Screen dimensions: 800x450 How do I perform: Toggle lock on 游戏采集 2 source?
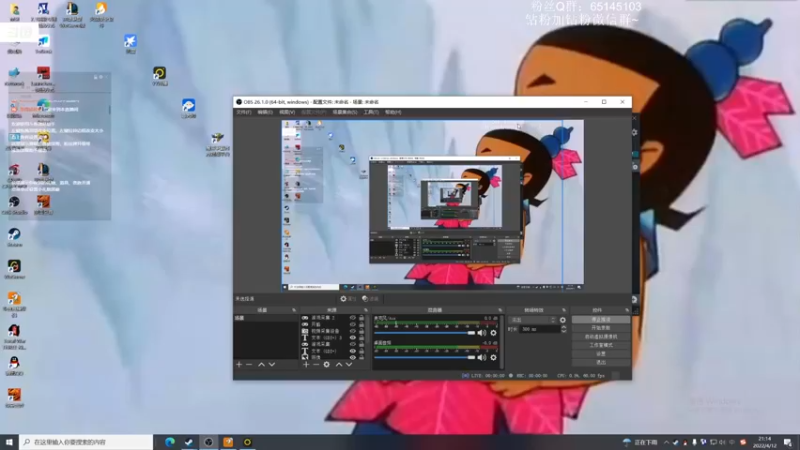point(361,318)
